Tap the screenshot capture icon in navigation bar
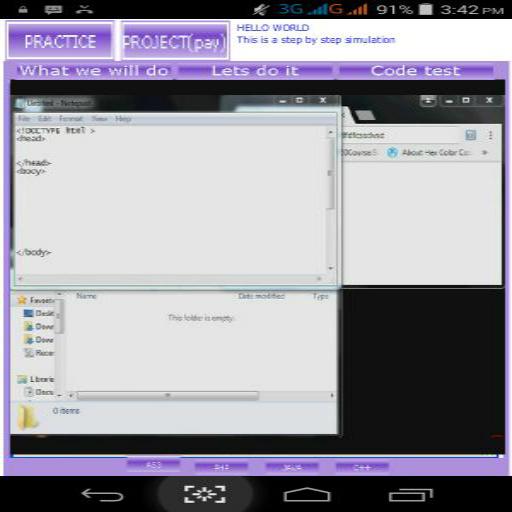 (205, 494)
